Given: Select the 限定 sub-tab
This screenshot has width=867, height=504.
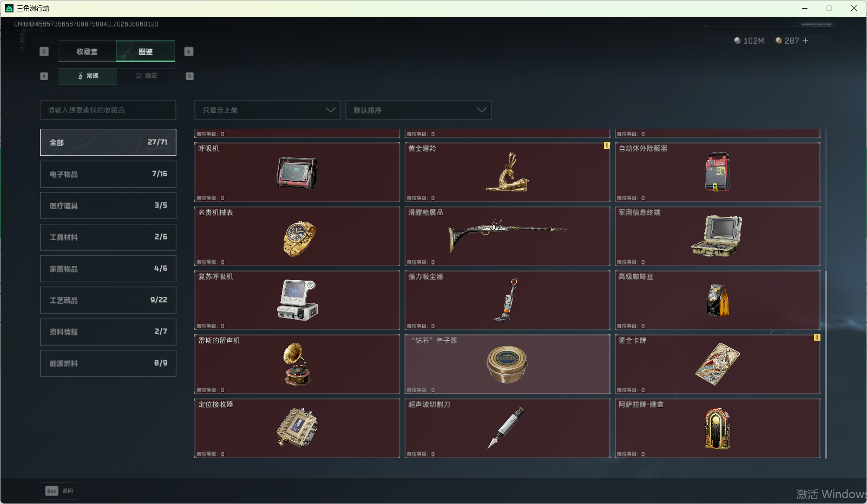Looking at the screenshot, I should pos(146,76).
